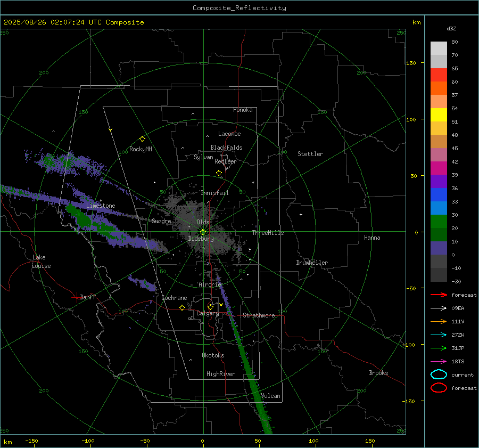479x448 pixels.
Task: Click the cyan 27ZW arrow in legend
Action: coord(439,335)
